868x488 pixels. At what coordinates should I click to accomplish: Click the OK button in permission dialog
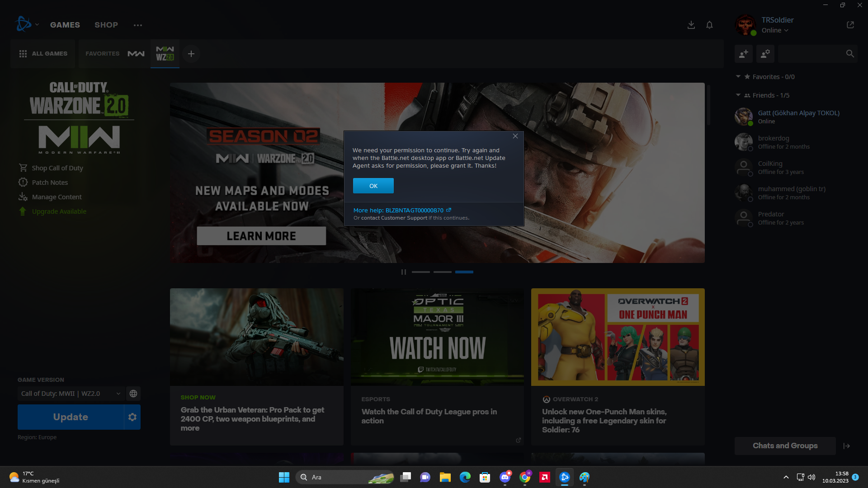pyautogui.click(x=373, y=186)
